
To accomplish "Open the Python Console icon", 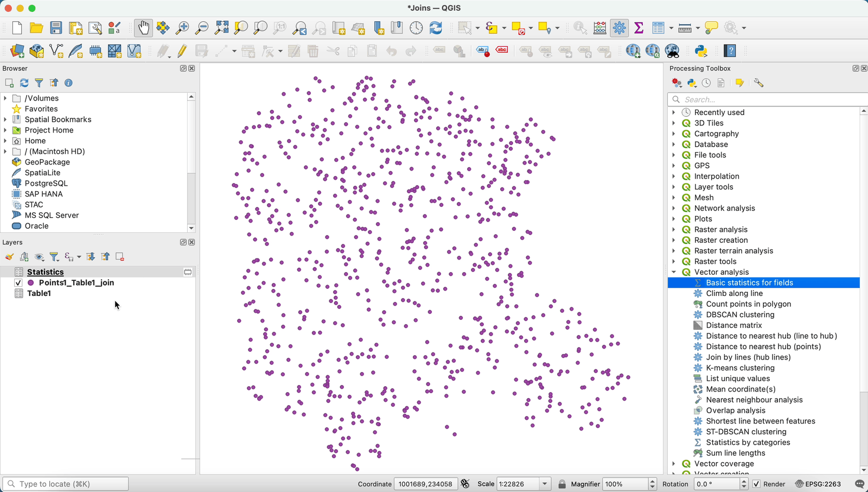I will pyautogui.click(x=701, y=51).
